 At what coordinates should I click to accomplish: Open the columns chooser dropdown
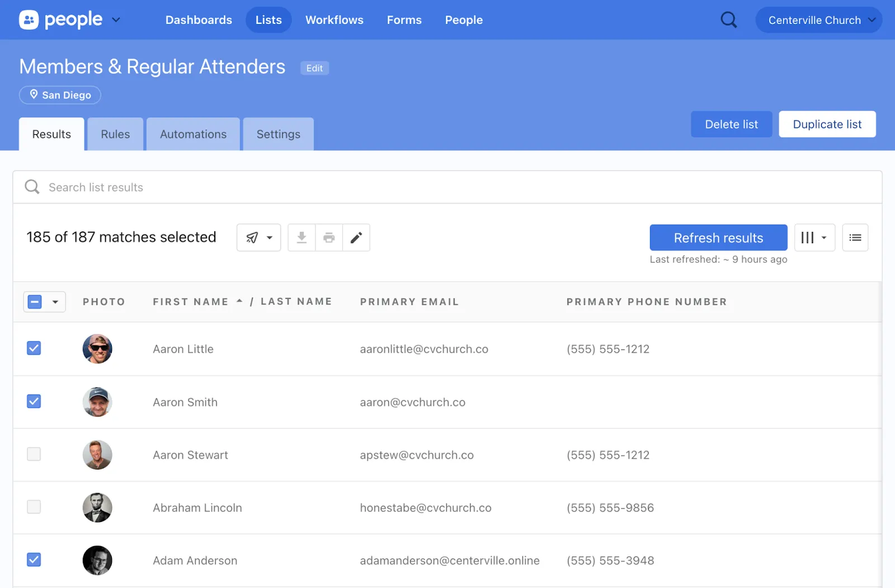point(814,238)
